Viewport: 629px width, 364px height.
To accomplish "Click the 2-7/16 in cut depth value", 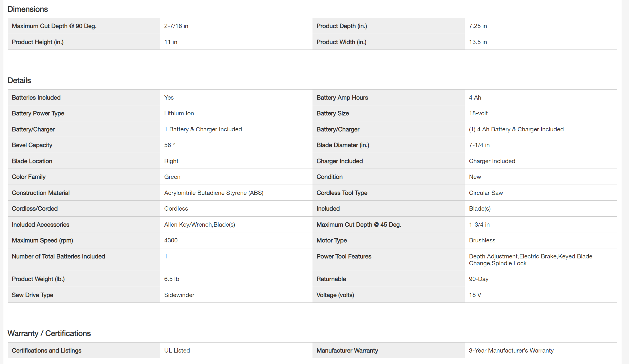I will 176,26.
